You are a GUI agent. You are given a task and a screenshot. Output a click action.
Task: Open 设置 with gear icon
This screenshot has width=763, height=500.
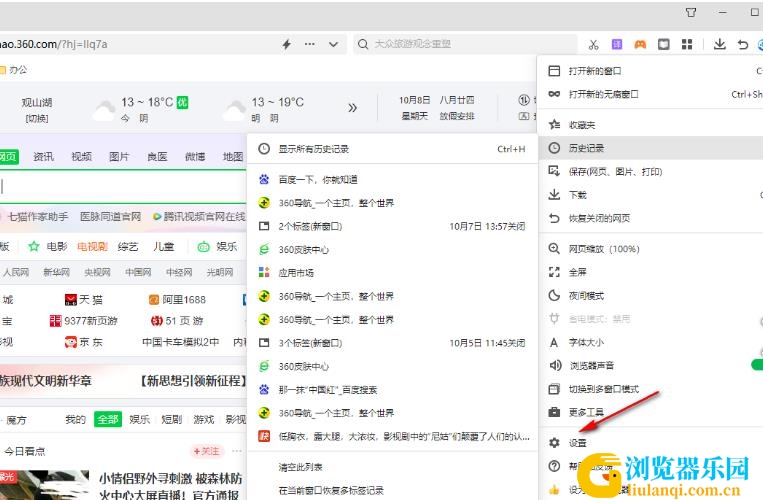(651, 443)
